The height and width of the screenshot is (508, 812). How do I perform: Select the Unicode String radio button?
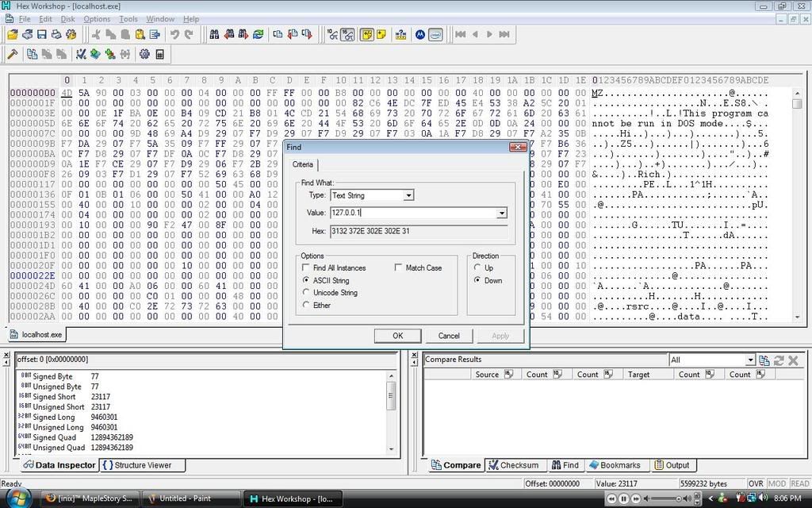[306, 292]
